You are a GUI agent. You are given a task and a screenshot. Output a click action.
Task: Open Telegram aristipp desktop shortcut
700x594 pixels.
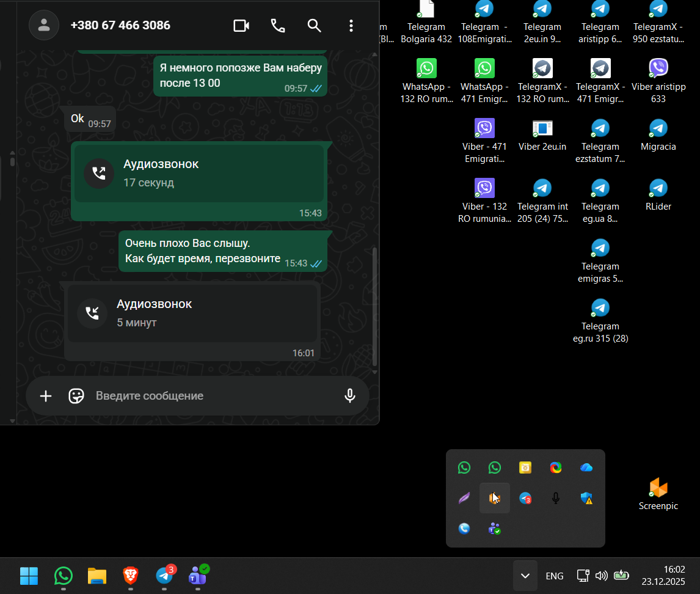[x=600, y=23]
